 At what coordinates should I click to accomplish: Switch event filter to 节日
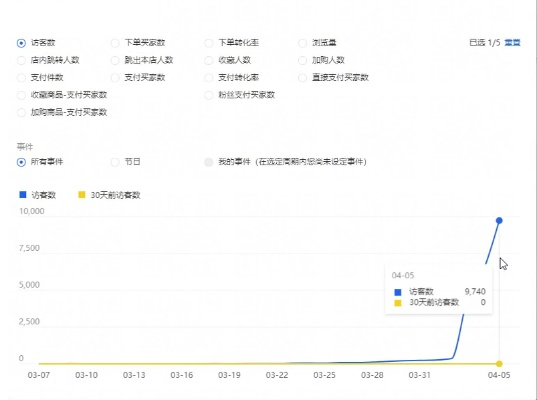point(115,162)
